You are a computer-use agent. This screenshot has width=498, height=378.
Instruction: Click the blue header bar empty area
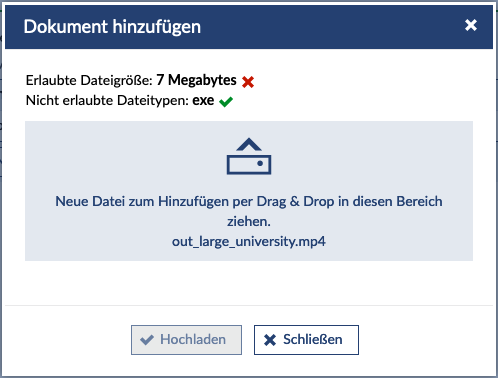click(333, 27)
